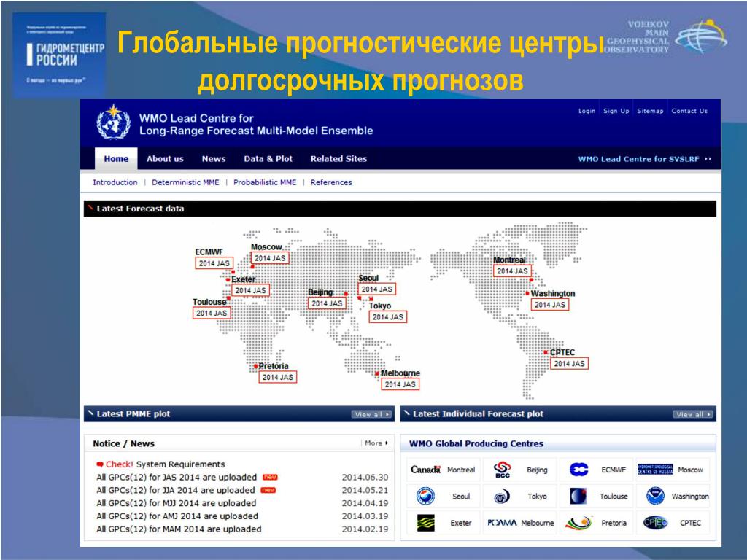The width and height of the screenshot is (747, 560).
Task: Select the References submenu link
Action: (x=331, y=182)
